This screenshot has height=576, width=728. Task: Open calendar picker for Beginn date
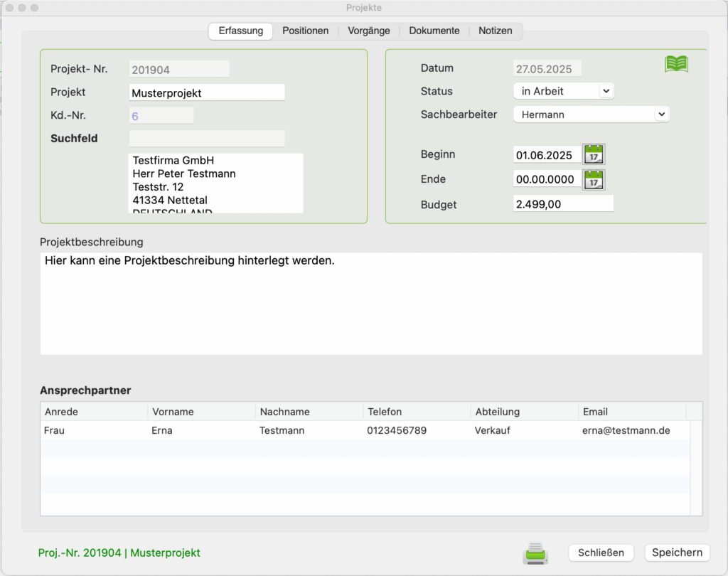tap(594, 154)
